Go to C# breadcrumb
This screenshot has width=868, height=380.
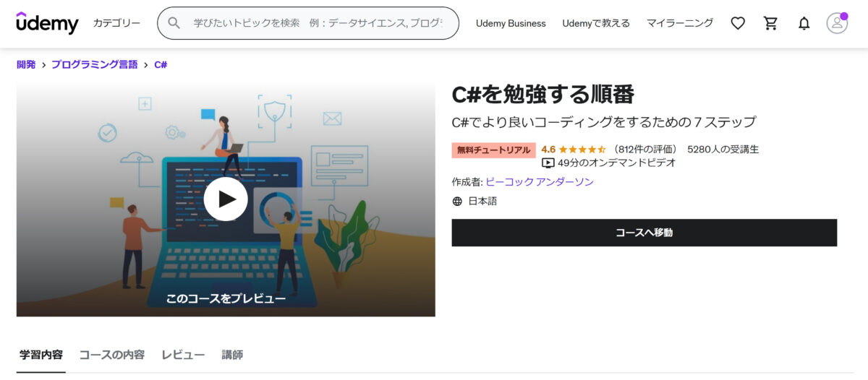(161, 64)
